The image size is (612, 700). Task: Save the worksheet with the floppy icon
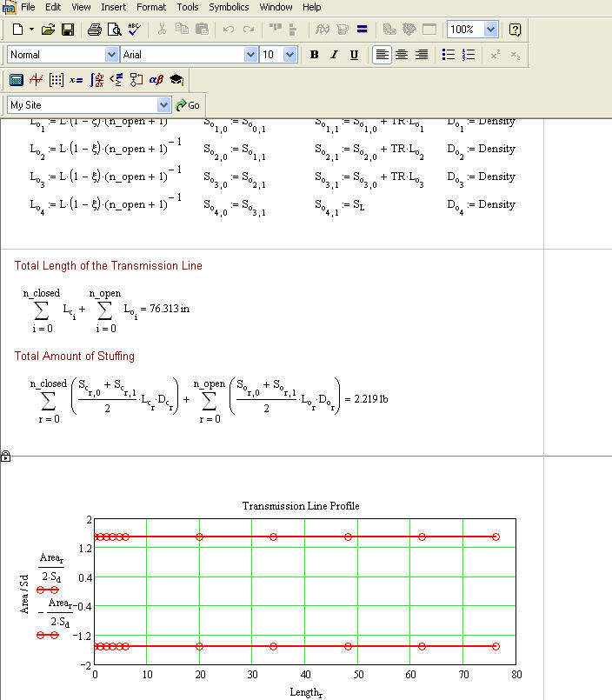pos(68,30)
